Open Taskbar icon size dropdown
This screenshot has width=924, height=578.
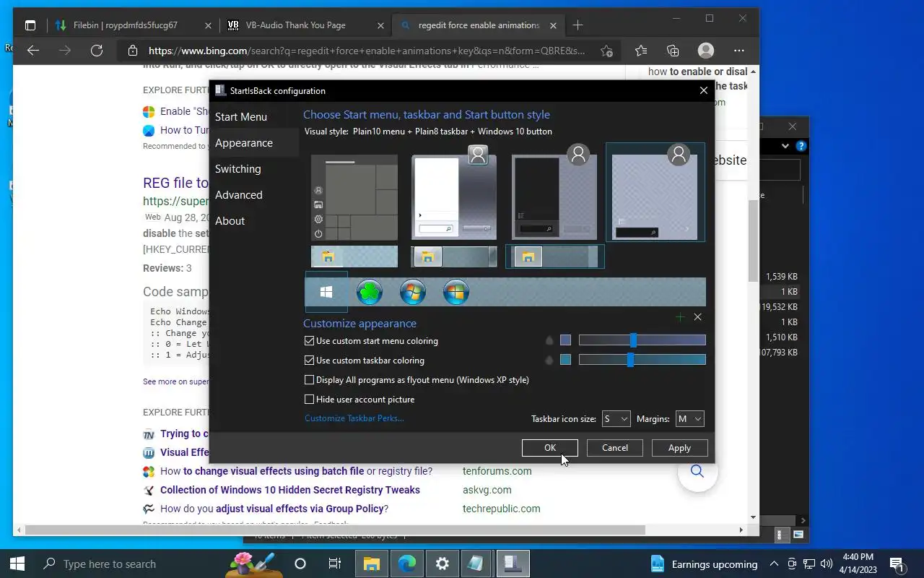616,419
